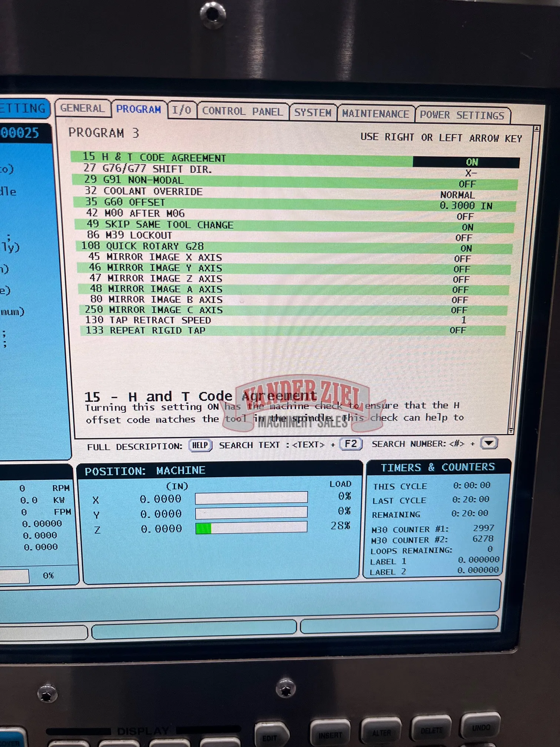Screen dimensions: 560x747
Task: Click scrollbar up arrow in settings list
Action: point(536,128)
